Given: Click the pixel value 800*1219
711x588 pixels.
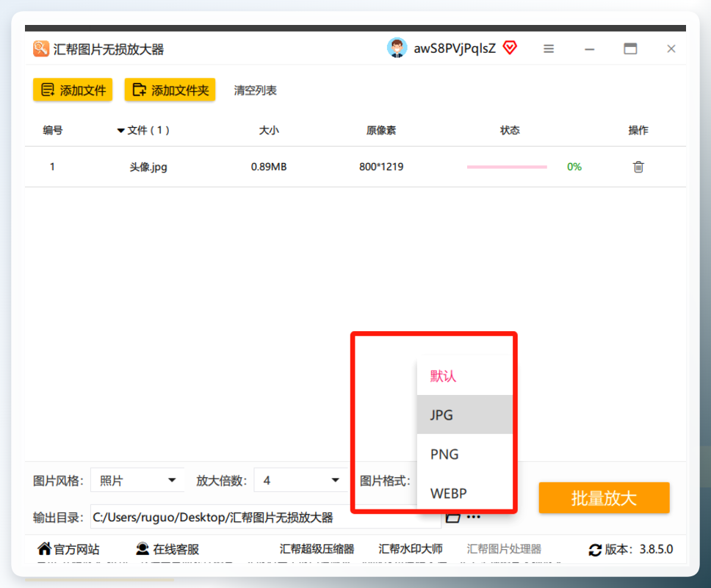Looking at the screenshot, I should click(x=381, y=167).
